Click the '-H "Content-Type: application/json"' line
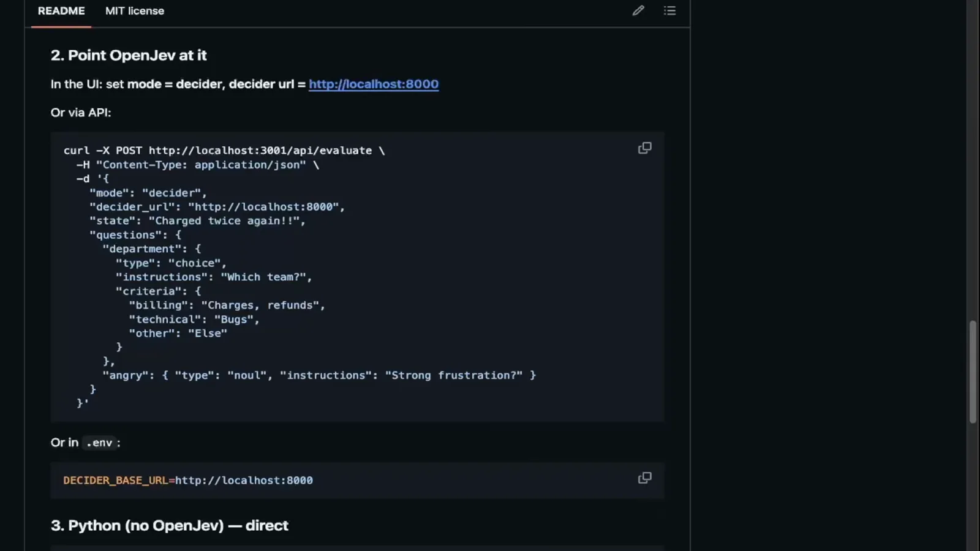 click(198, 165)
